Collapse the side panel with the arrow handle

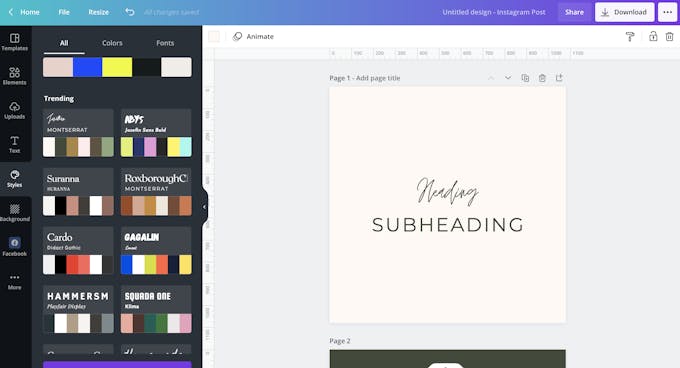click(204, 207)
